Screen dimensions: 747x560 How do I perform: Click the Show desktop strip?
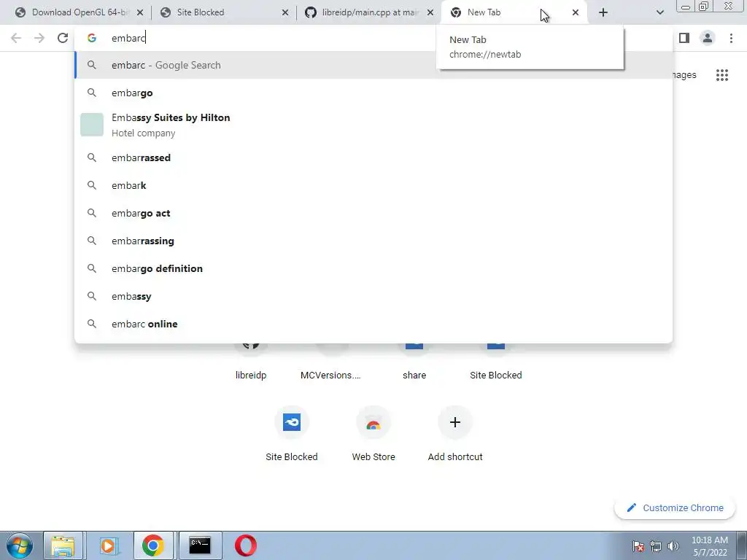(x=742, y=545)
